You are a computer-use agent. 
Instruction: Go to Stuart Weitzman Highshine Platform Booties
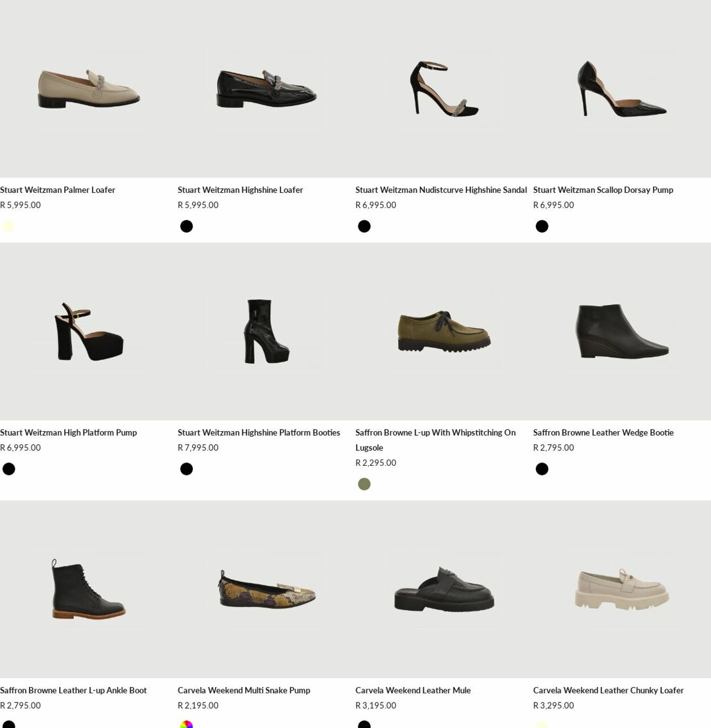click(x=259, y=433)
